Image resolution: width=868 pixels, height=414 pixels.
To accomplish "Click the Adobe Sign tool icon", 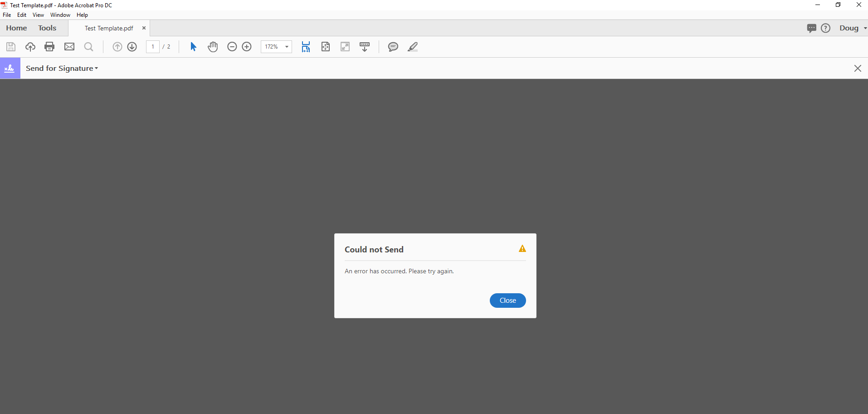I will click(x=10, y=68).
